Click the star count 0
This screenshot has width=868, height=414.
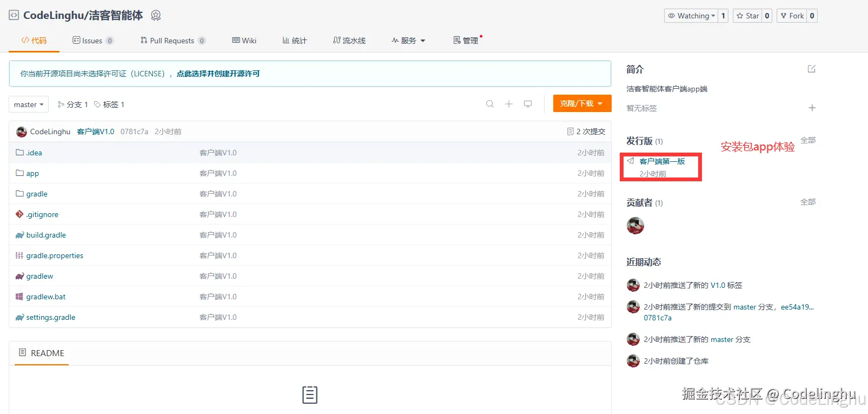pos(767,16)
